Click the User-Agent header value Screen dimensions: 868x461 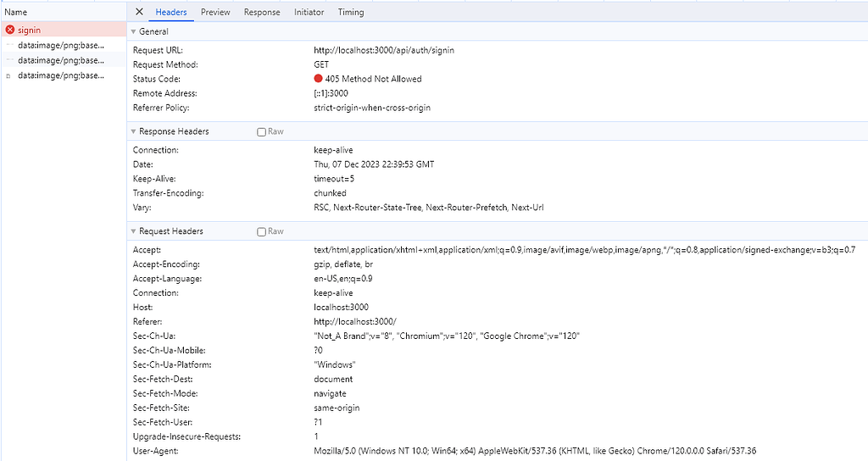pos(535,451)
